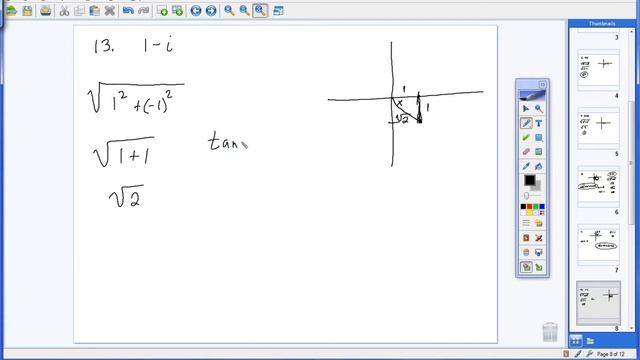Click the Paste clipboard icon
640x360 pixels.
(94, 11)
